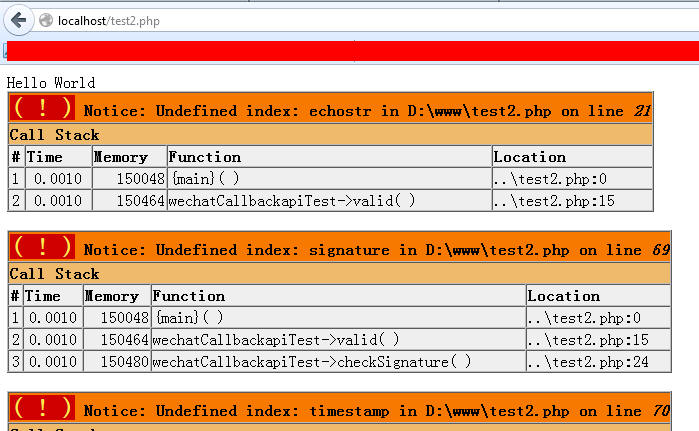Screen dimensions: 699x431
Task: Open site info via the globe icon
Action: pos(46,20)
